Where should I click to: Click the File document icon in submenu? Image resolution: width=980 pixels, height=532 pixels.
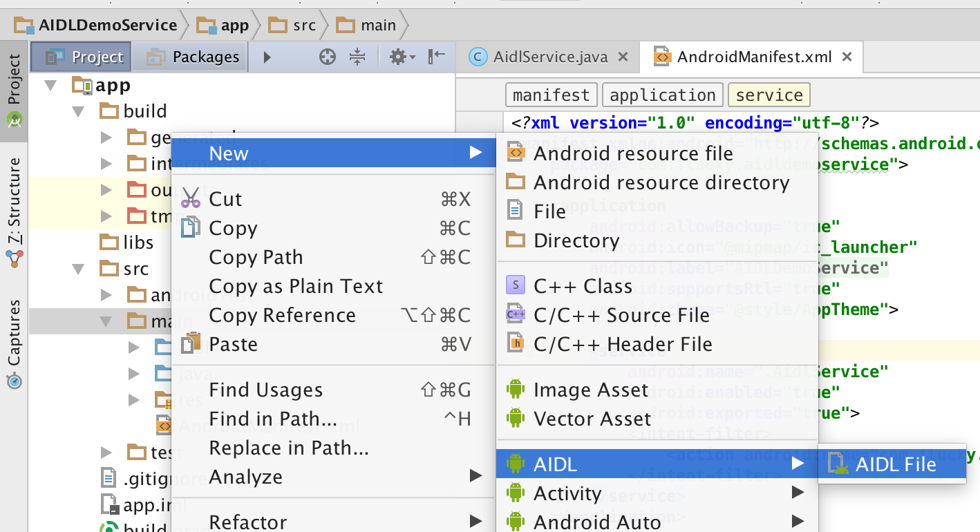(x=515, y=211)
